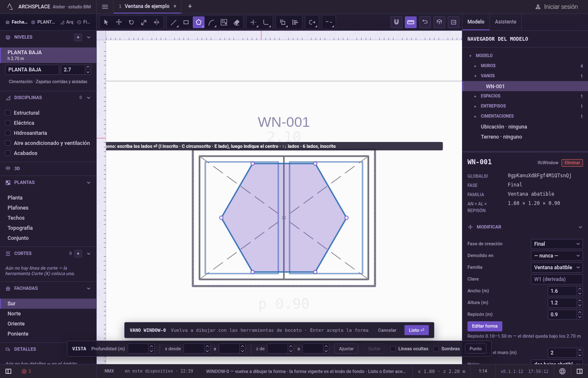Click the Ancho (m) input field
The width and height of the screenshot is (588, 378).
click(x=562, y=291)
